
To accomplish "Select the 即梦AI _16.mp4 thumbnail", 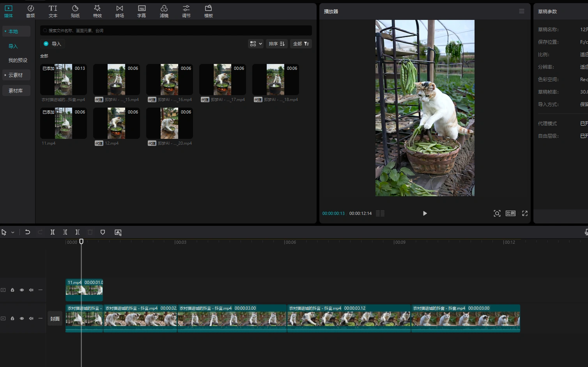I will point(170,80).
